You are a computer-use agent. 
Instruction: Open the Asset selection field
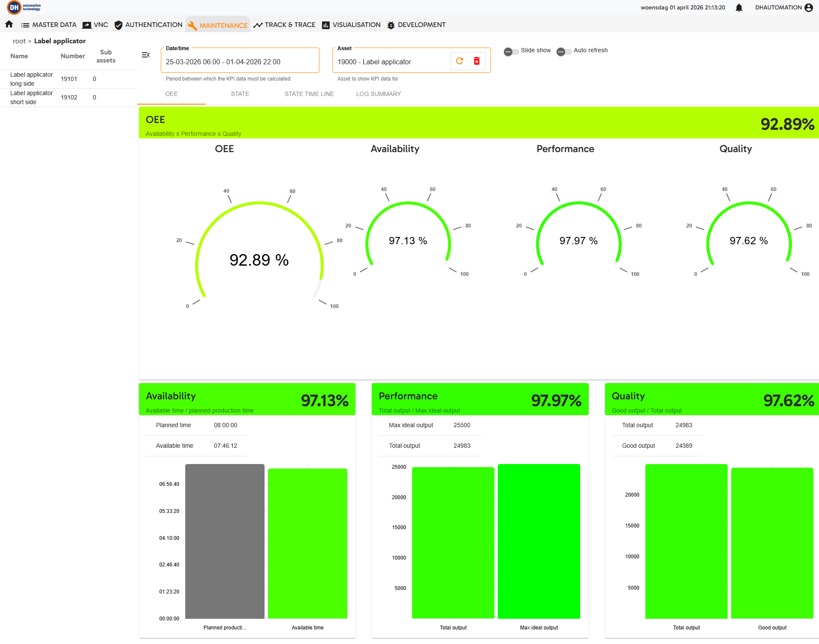391,62
